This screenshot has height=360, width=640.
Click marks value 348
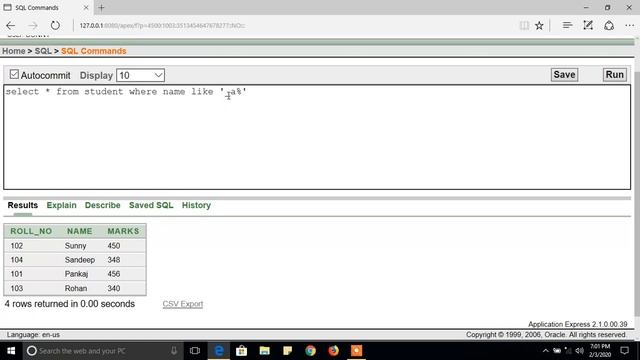[114, 260]
